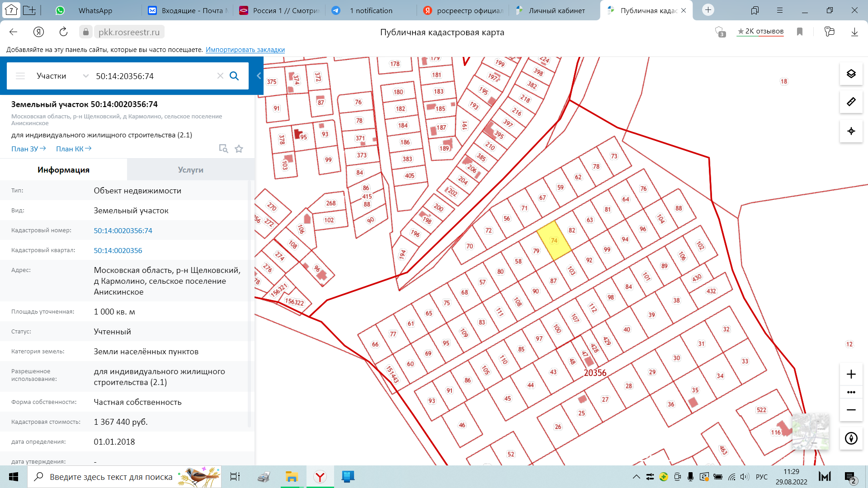Add the parcel to favorites star
This screenshot has width=868, height=488.
click(x=239, y=149)
